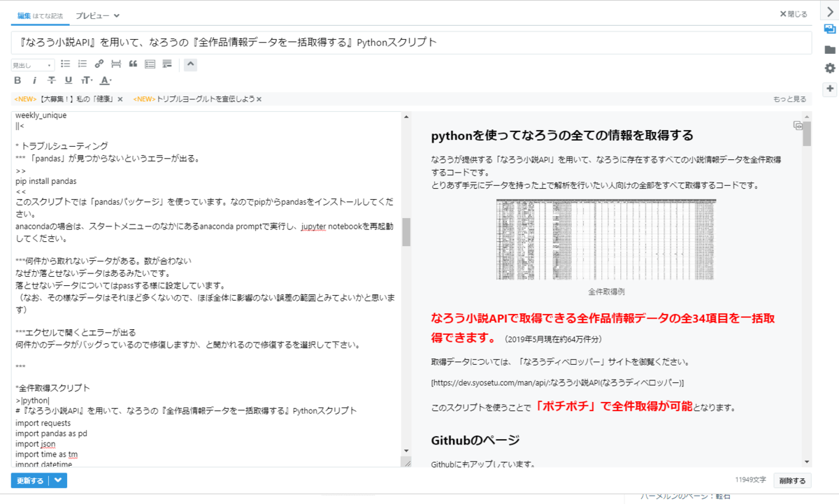Image resolution: width=839 pixels, height=504 pixels.
Task: Insert a hyperlink with the chain icon
Action: point(99,64)
